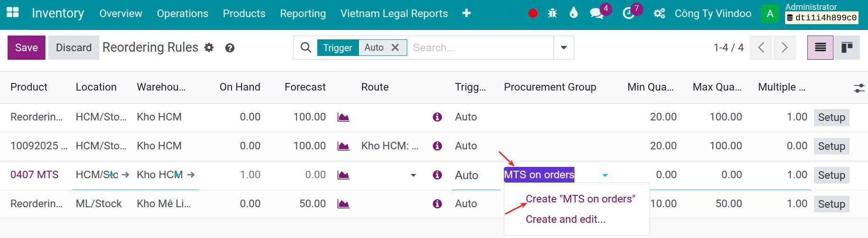Open Reordering Rules gear actions
Viewport: 868px width, 238px height.
(209, 47)
